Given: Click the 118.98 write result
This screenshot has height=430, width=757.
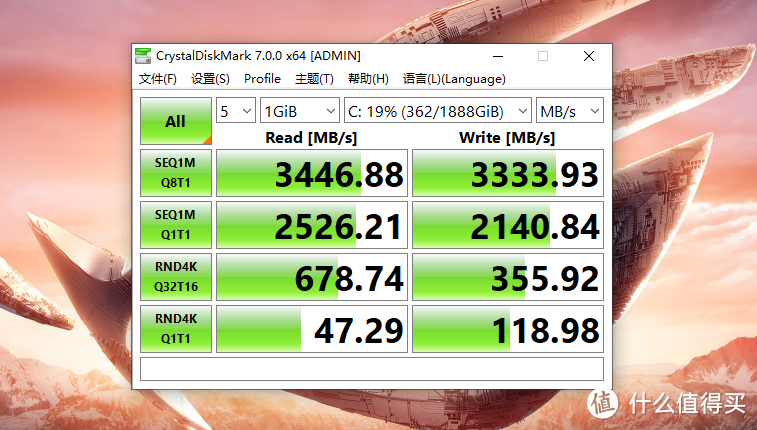Looking at the screenshot, I should point(508,329).
